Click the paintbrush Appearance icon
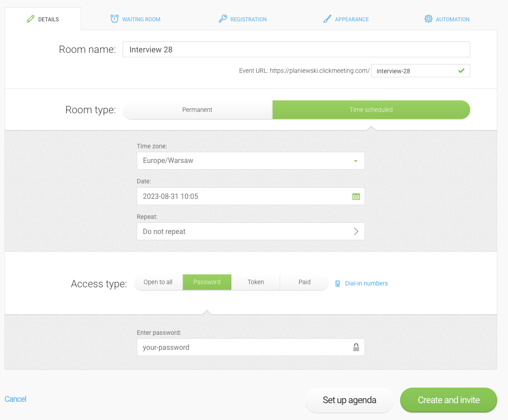This screenshot has width=508, height=420. point(327,19)
